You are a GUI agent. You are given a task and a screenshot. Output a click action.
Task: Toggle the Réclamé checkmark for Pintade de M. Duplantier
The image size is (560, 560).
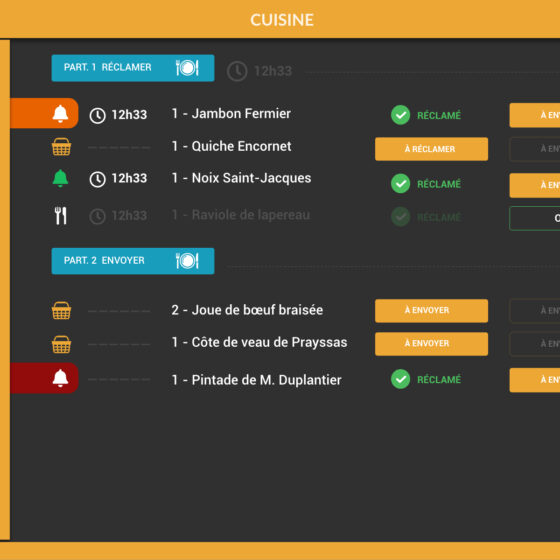click(x=400, y=379)
